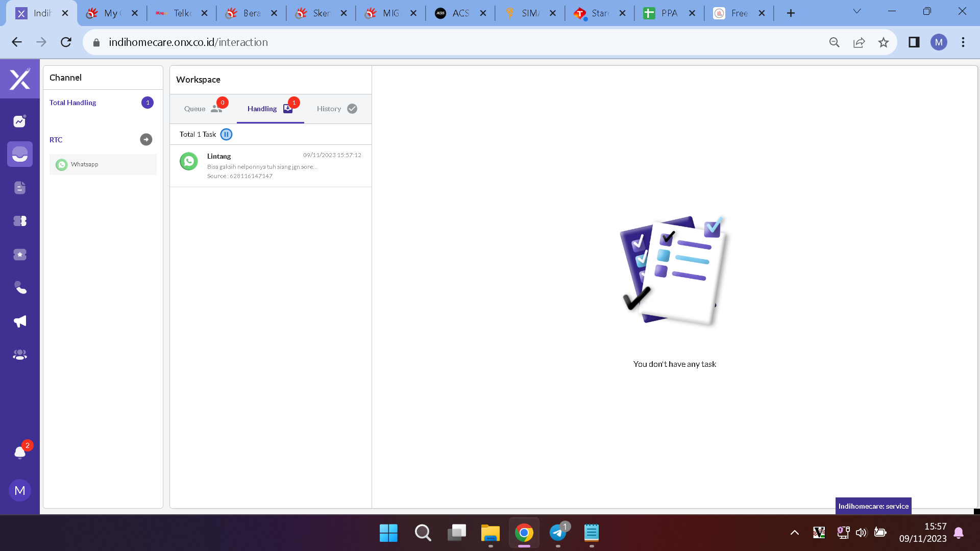Image resolution: width=980 pixels, height=551 pixels.
Task: Open the Lintang WhatsApp conversation task
Action: point(271,166)
